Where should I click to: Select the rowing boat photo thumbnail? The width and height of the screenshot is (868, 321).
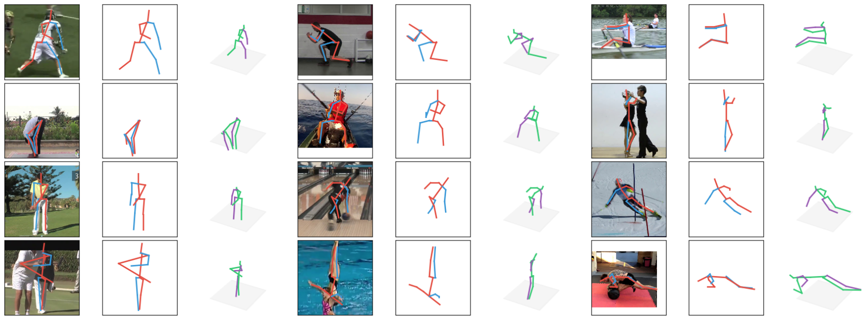click(x=628, y=31)
